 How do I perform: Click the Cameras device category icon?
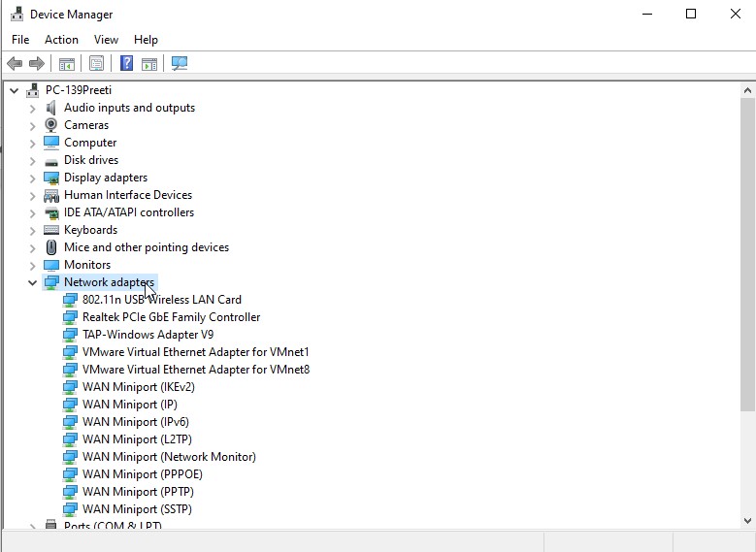pyautogui.click(x=51, y=125)
